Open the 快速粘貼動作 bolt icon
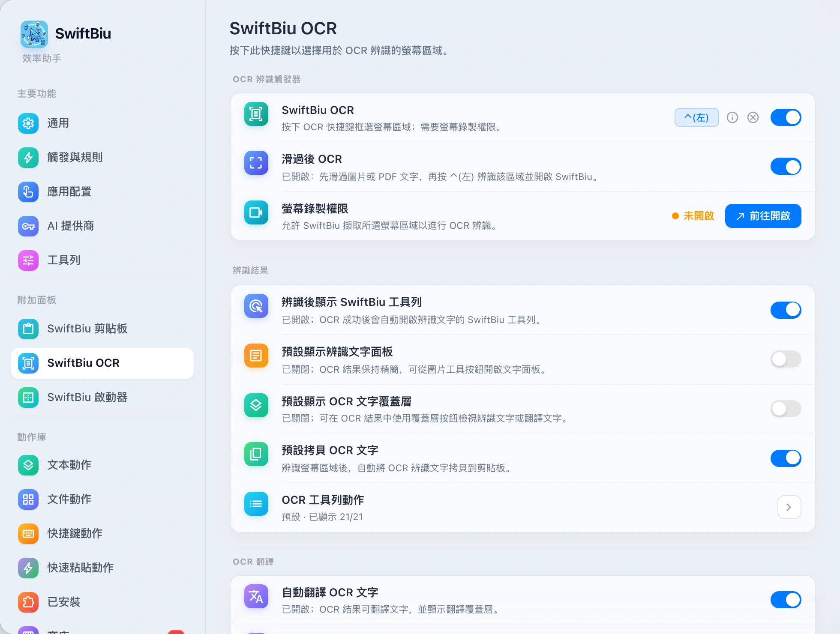 [x=28, y=568]
